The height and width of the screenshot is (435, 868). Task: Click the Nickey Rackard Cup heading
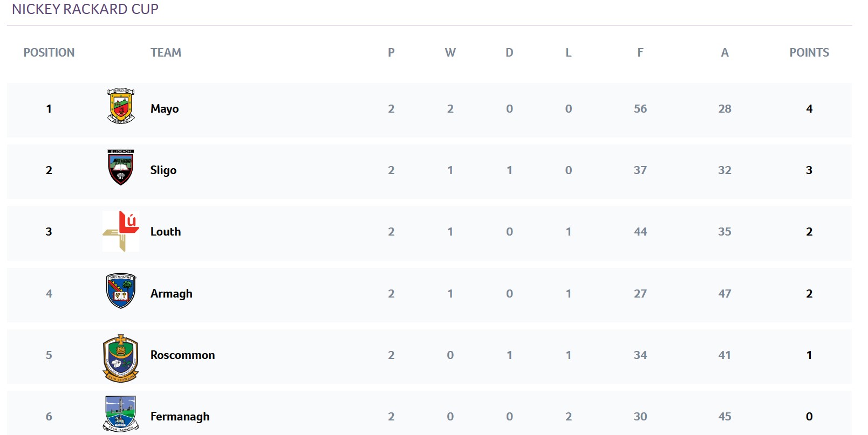click(x=85, y=9)
